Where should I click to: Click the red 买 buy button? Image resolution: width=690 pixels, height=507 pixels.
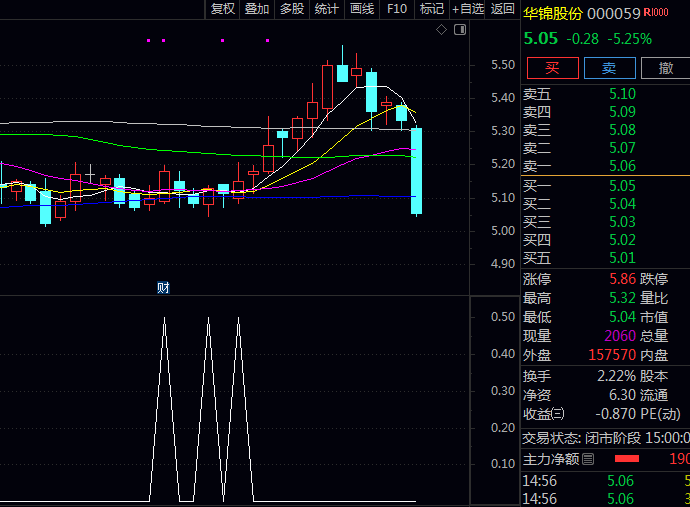[553, 68]
